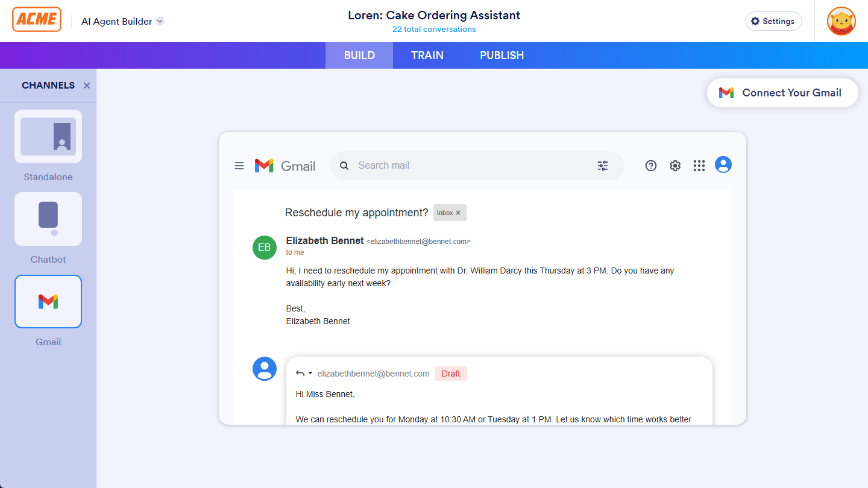
Task: Open the Google apps grid icon
Action: tap(699, 166)
